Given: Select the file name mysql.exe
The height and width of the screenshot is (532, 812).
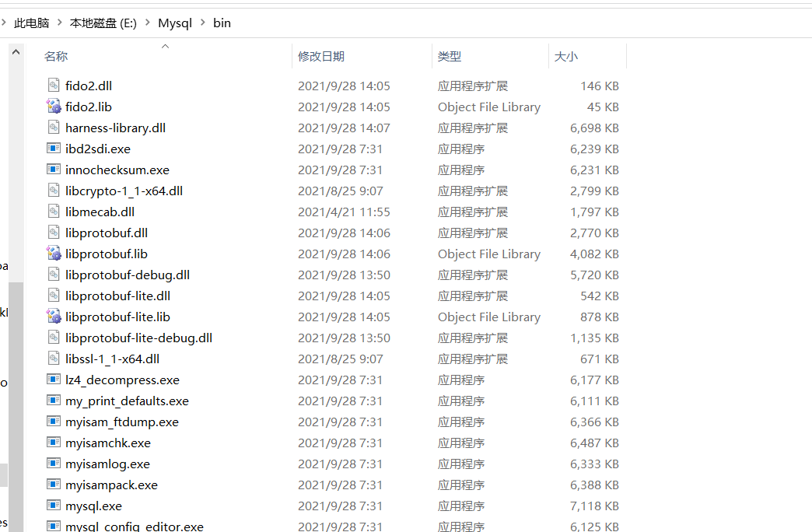Looking at the screenshot, I should click(94, 506).
